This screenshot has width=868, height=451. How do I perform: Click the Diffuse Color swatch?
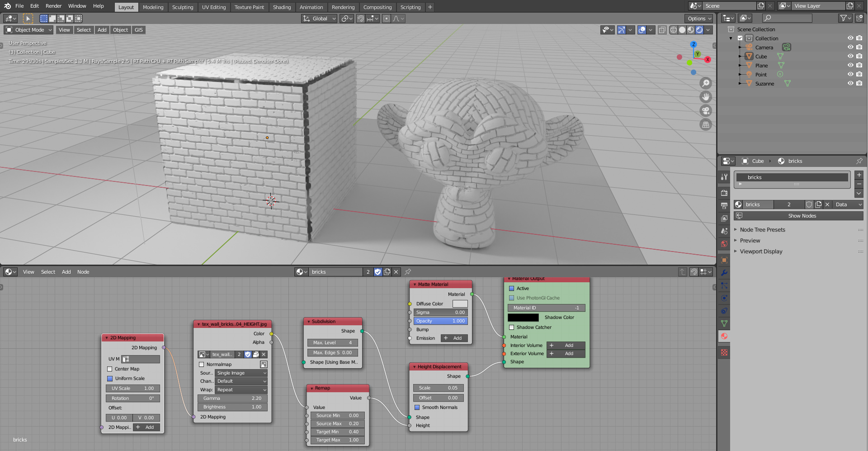pyautogui.click(x=460, y=304)
